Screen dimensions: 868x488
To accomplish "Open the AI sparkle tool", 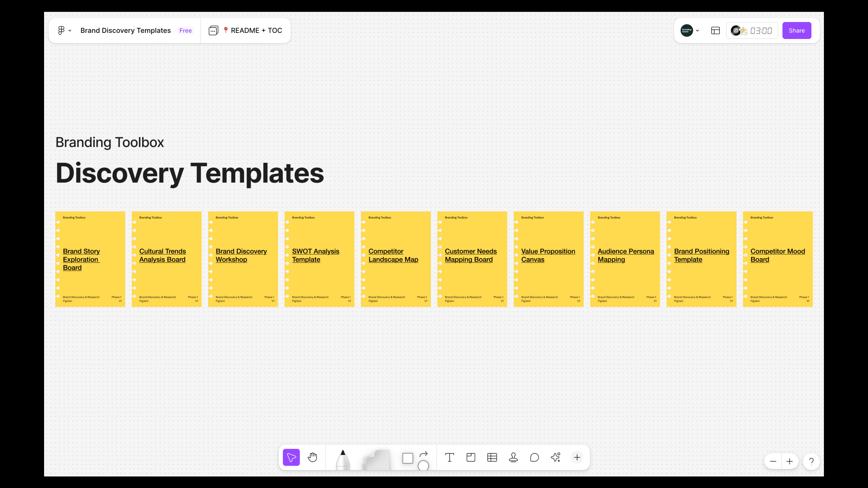I will tap(556, 457).
